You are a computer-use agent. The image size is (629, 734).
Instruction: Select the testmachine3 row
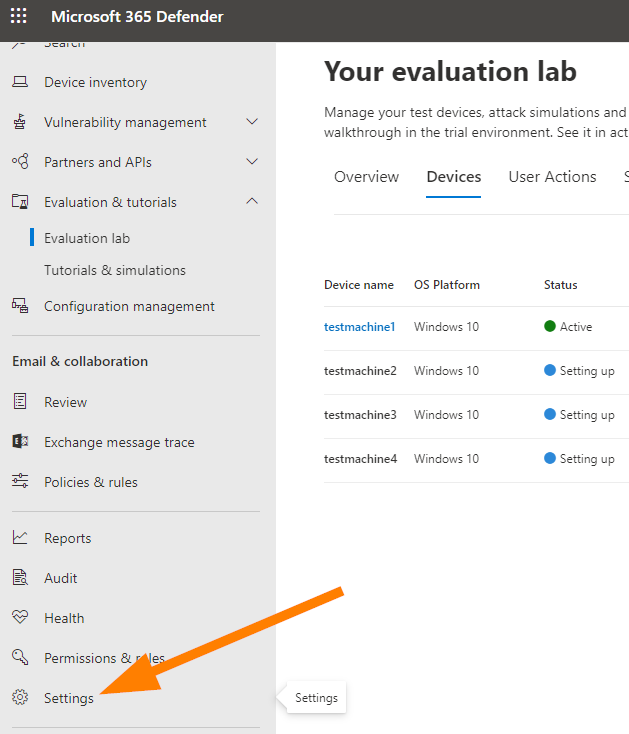[476, 415]
